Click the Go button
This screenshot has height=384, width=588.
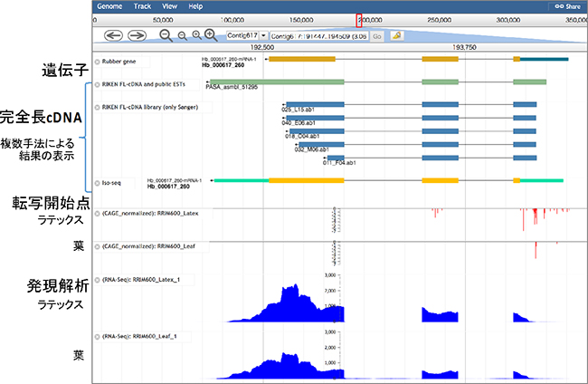(377, 36)
